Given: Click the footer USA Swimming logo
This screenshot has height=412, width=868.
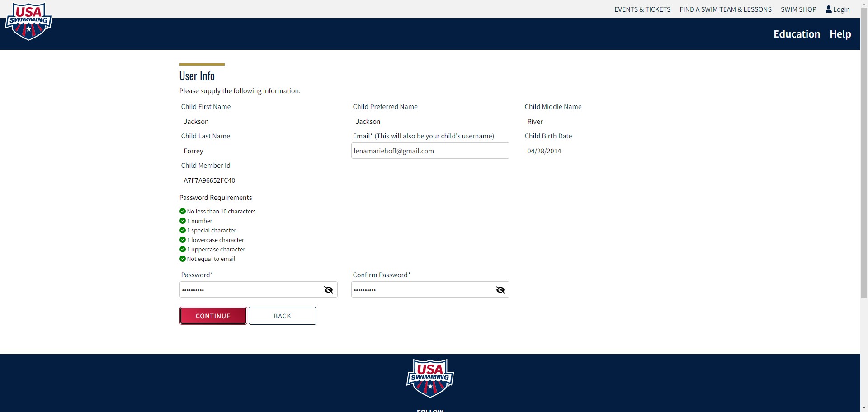Looking at the screenshot, I should [429, 378].
